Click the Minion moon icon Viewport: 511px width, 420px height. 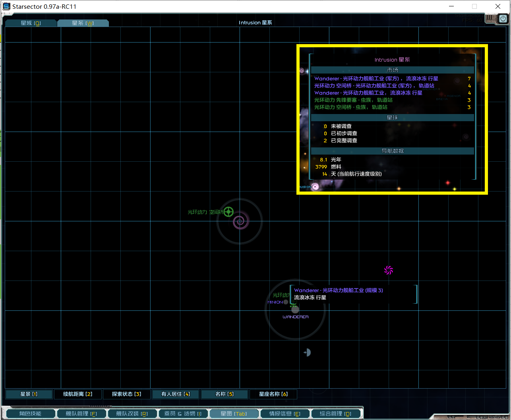286,302
